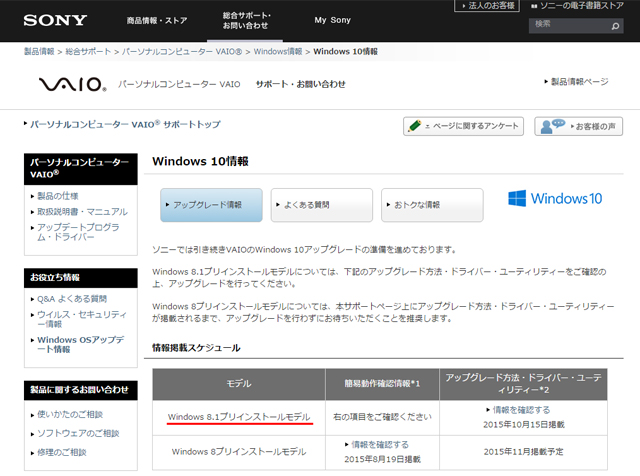Click 法人のお客様 button
This screenshot has height=476, width=640.
click(x=487, y=6)
